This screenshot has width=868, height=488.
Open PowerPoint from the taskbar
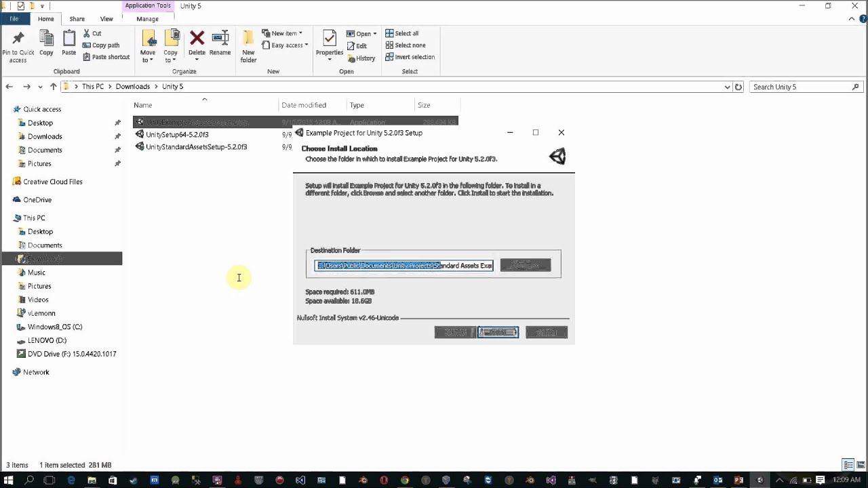click(x=738, y=480)
